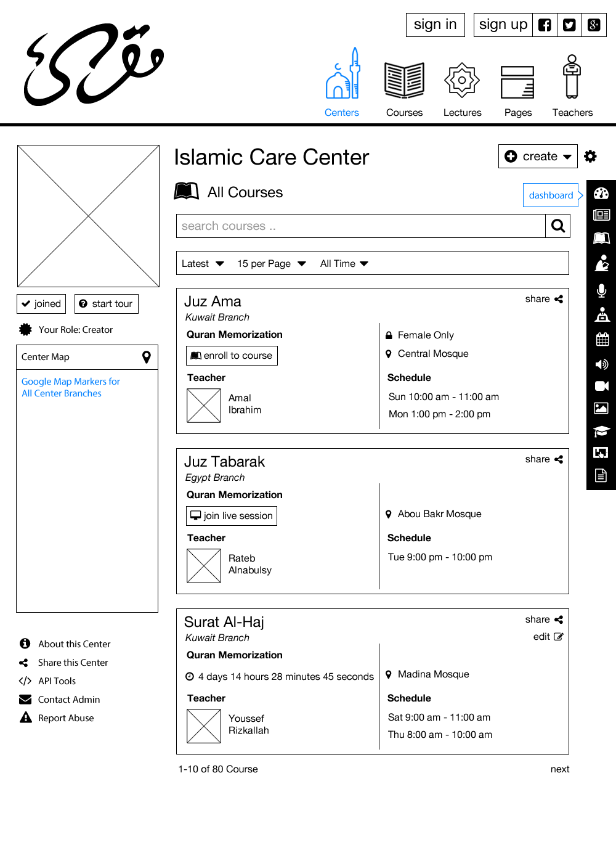Click join live session button

click(x=232, y=516)
